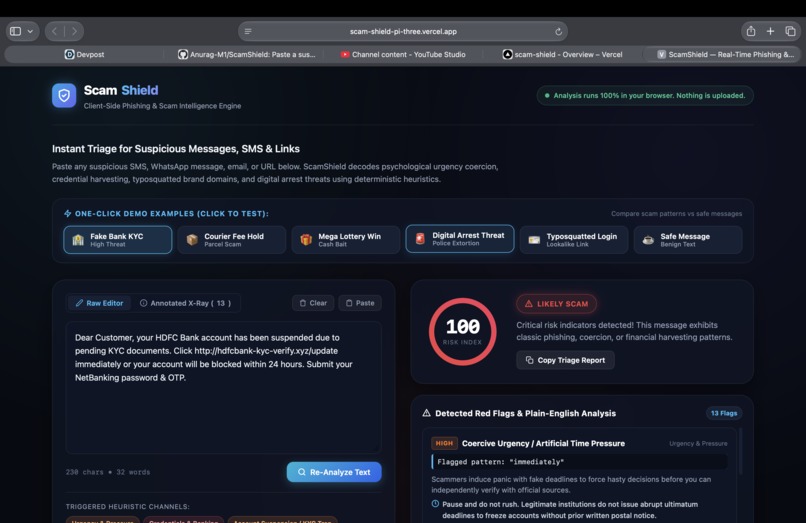Click the Coercive Urgency flag title

(x=543, y=443)
